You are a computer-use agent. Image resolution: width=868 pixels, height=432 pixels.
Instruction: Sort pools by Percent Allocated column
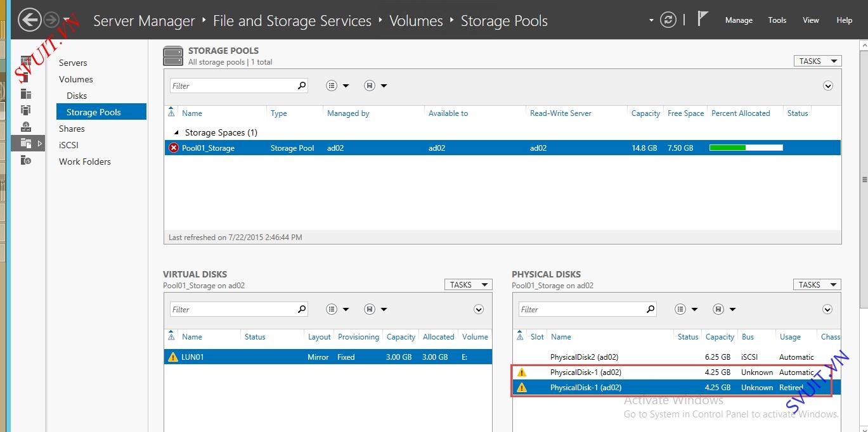tap(741, 113)
